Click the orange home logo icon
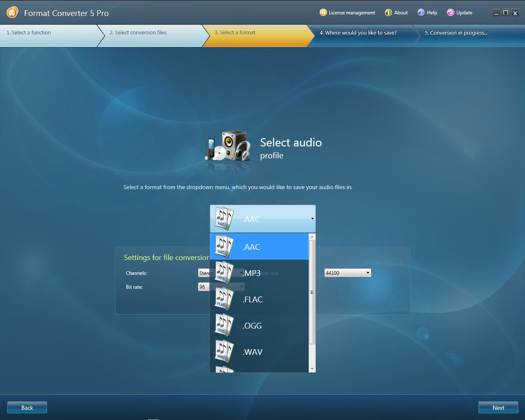 pos(12,13)
